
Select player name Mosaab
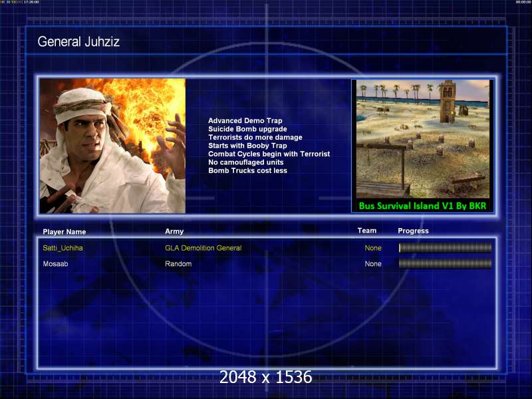click(56, 263)
